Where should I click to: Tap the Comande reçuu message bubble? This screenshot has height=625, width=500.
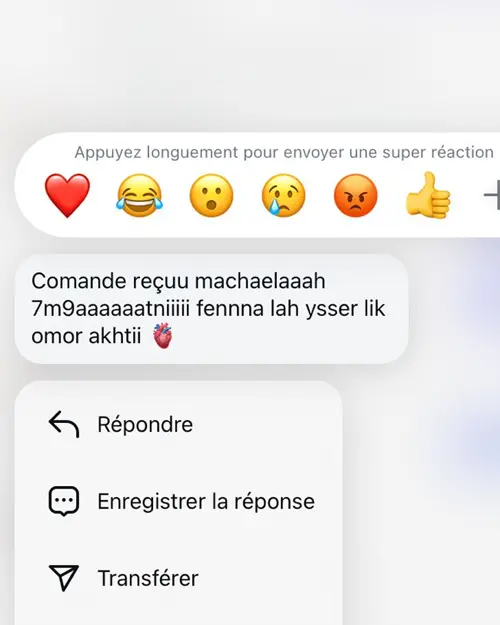coord(211,309)
